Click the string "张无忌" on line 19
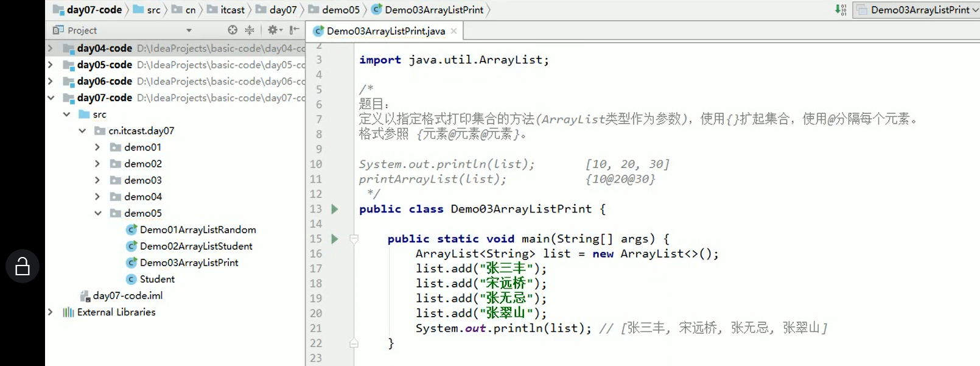The image size is (980, 366). coord(506,298)
